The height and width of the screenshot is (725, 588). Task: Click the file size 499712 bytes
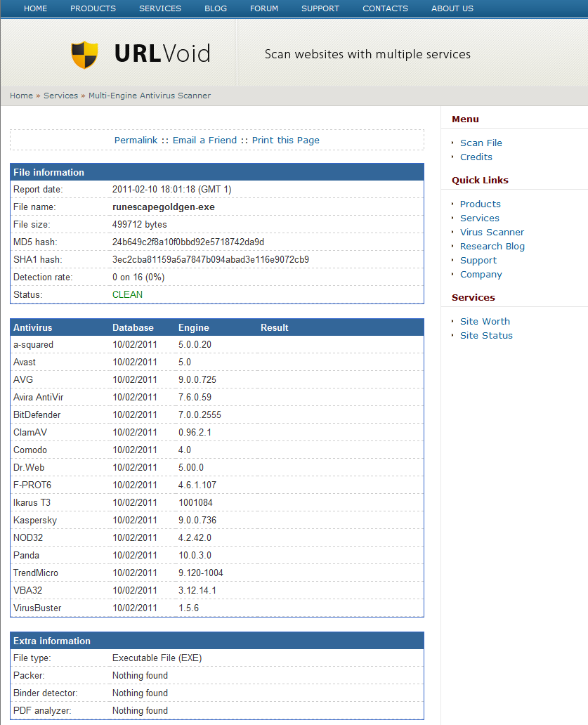(x=140, y=224)
